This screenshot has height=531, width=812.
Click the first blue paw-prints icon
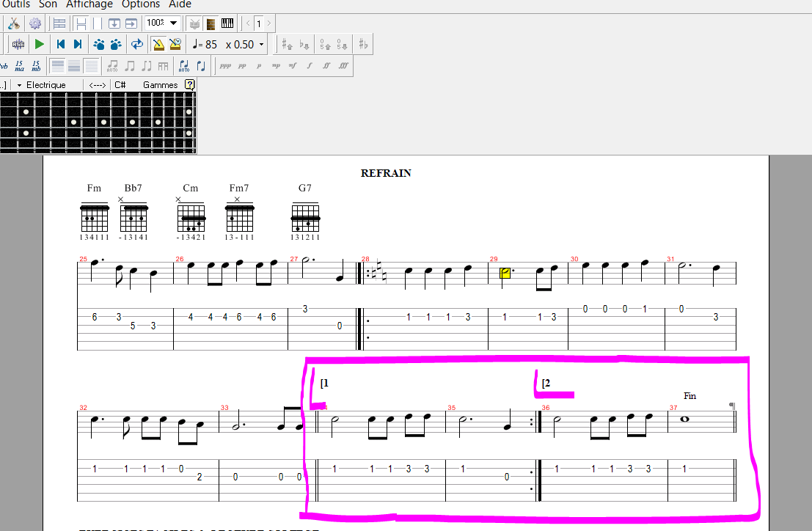[99, 45]
